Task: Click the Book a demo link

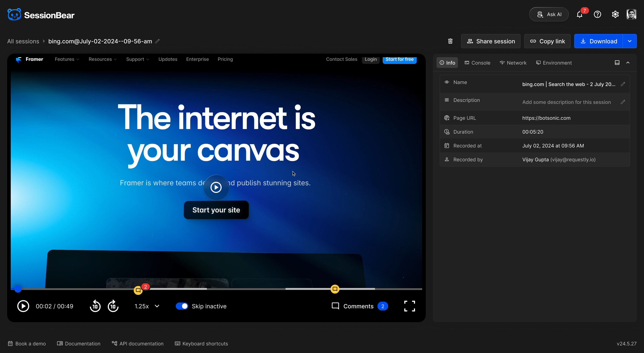Action: click(x=27, y=344)
